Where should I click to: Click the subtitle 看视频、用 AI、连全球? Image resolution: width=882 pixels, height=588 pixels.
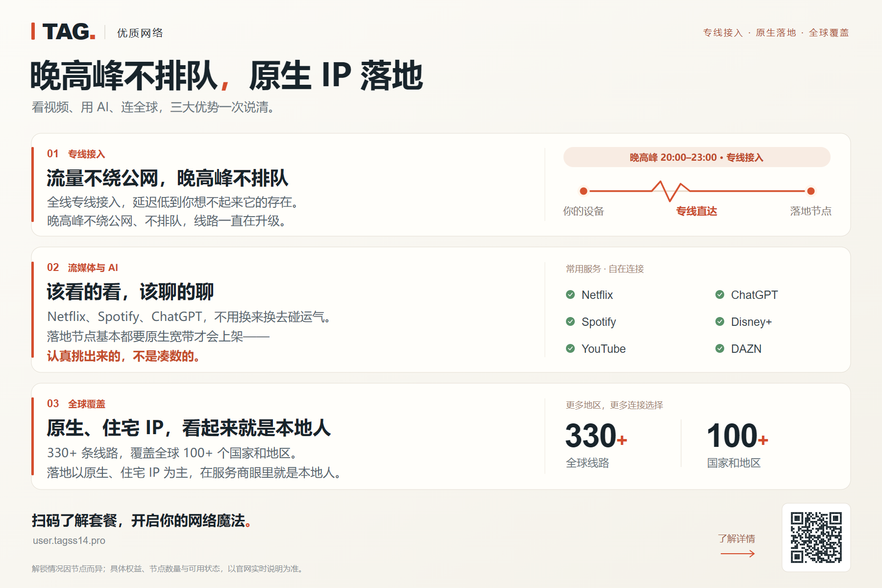point(154,107)
